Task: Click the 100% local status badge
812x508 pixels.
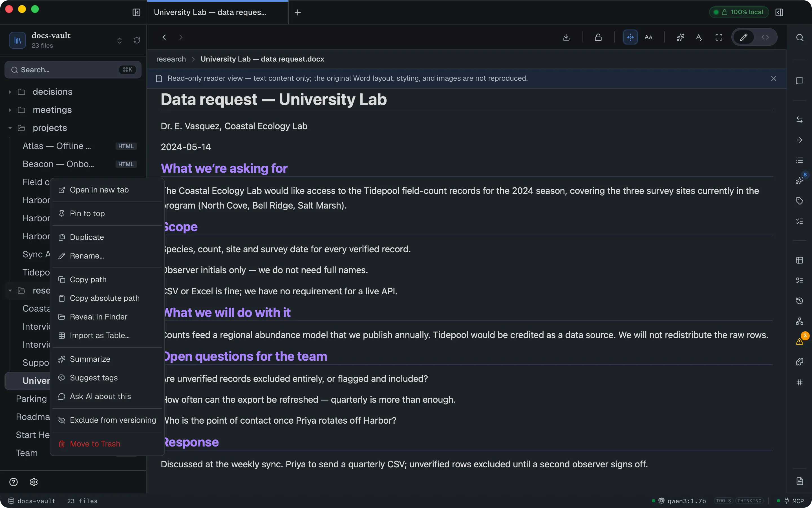Action: click(739, 12)
